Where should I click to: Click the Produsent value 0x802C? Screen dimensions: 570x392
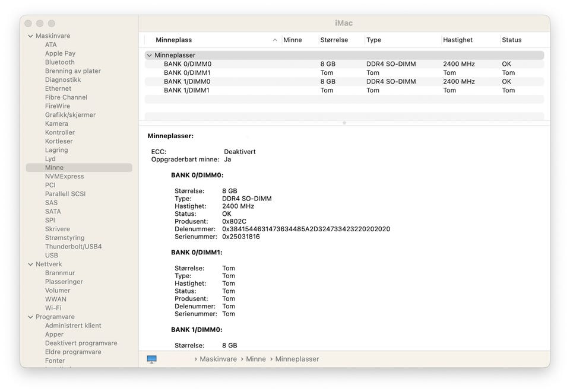234,221
